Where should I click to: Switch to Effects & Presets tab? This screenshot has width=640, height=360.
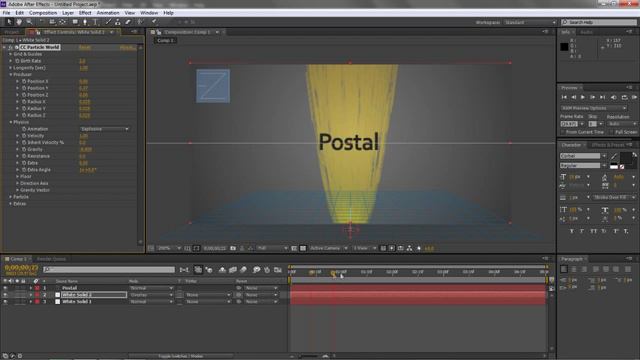tap(608, 145)
